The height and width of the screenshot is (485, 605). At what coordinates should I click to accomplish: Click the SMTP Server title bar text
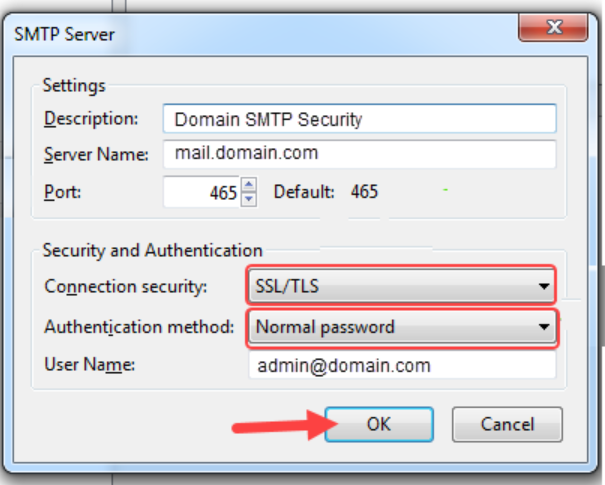tap(64, 35)
